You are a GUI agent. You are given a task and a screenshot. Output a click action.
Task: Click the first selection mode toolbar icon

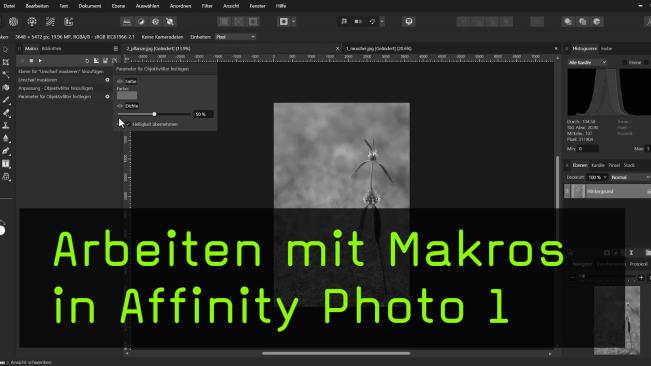[x=224, y=22]
